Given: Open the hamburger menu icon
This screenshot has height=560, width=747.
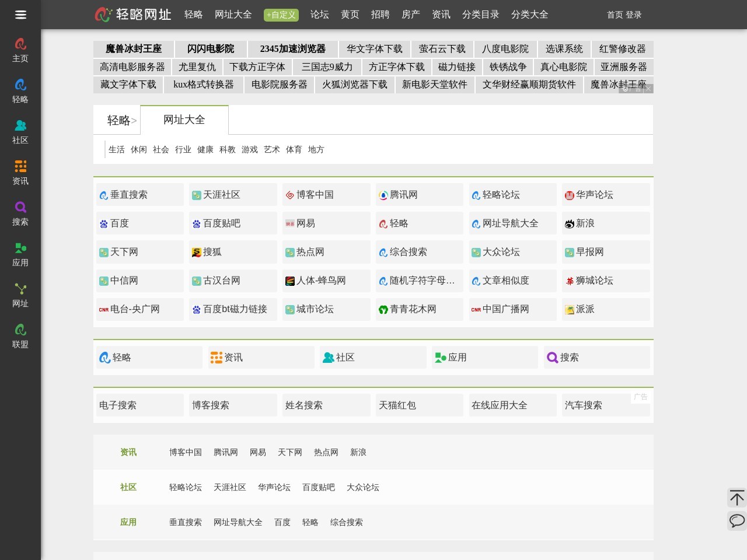Looking at the screenshot, I should [x=20, y=15].
